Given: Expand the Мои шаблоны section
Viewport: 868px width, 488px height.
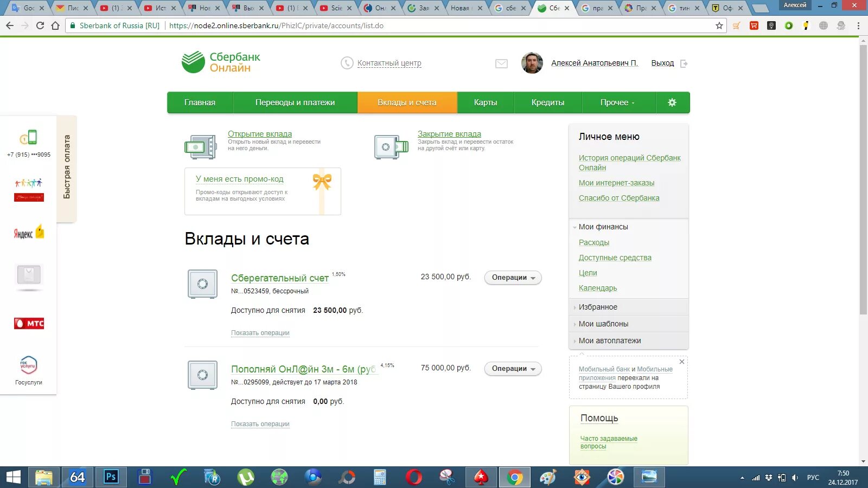Looking at the screenshot, I should point(629,324).
